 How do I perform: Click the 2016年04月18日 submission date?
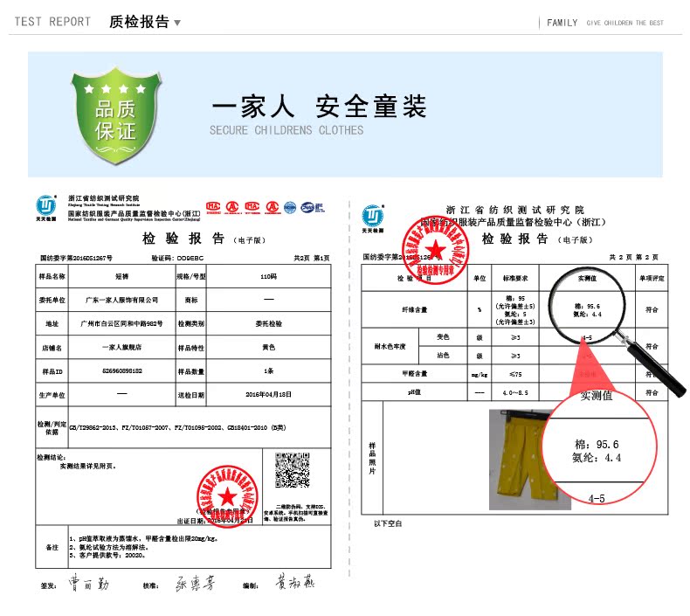(x=268, y=395)
